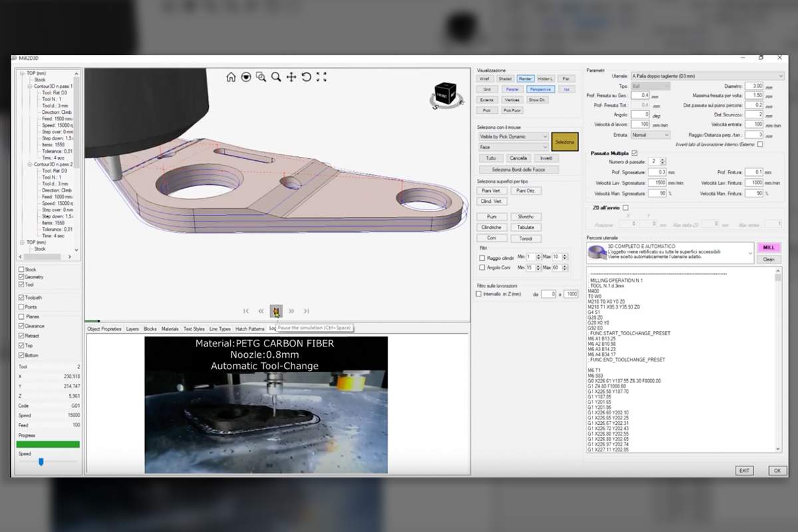The height and width of the screenshot is (532, 798).
Task: Click the rotate view icon
Action: click(x=307, y=77)
